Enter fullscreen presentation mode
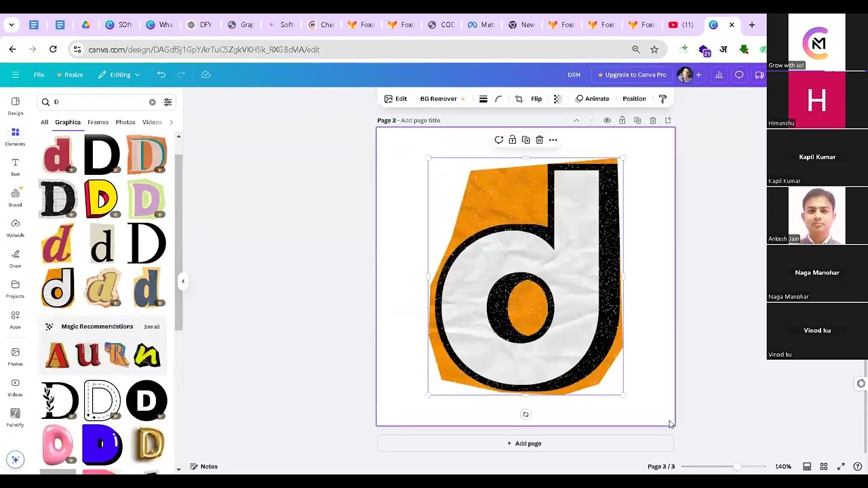868x488 pixels. pyautogui.click(x=841, y=466)
